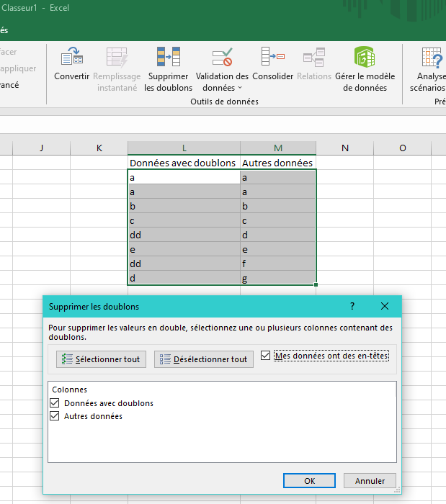446x504 pixels.
Task: Click the dialog resize grip corner
Action: [398, 490]
